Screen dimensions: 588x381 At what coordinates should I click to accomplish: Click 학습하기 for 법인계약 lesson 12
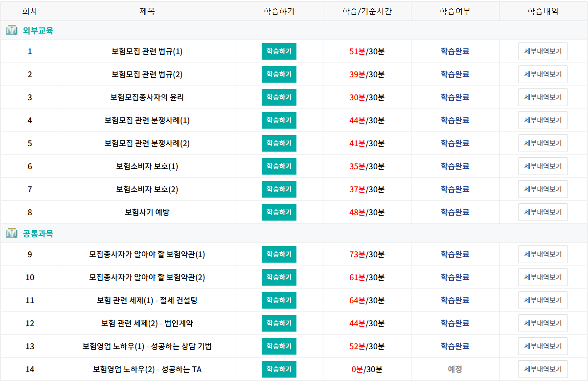[x=279, y=323]
